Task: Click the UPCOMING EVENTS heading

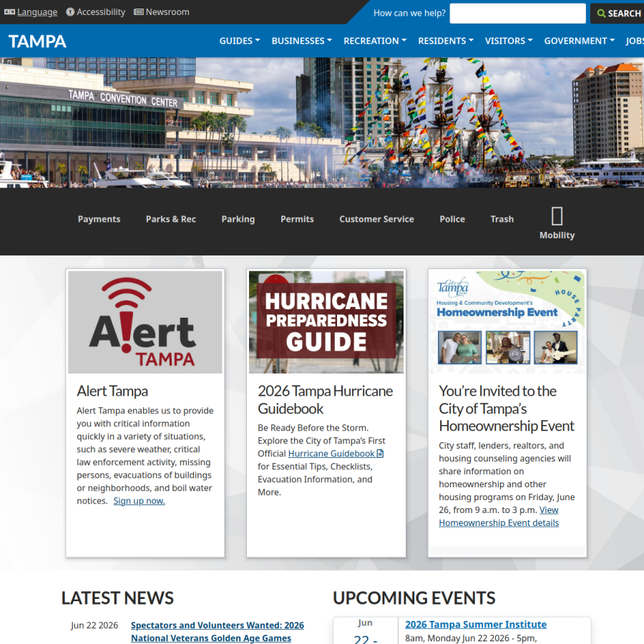Action: (414, 598)
